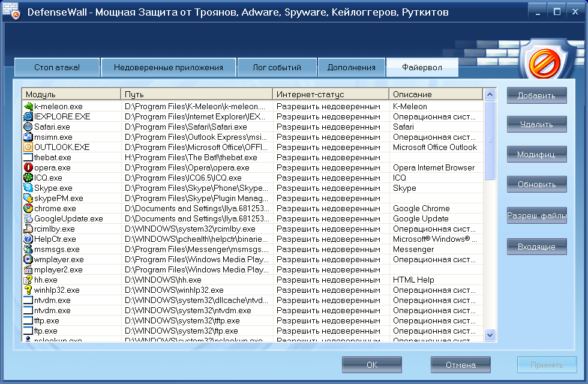This screenshot has height=384, width=588.
Task: Click the tftp.exe window icon
Action: pyautogui.click(x=28, y=320)
